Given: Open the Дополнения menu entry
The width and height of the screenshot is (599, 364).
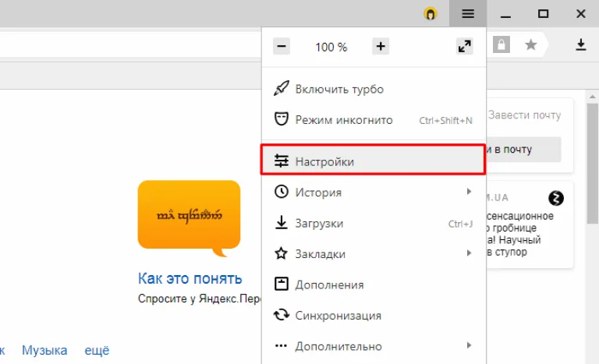Looking at the screenshot, I should tap(374, 284).
